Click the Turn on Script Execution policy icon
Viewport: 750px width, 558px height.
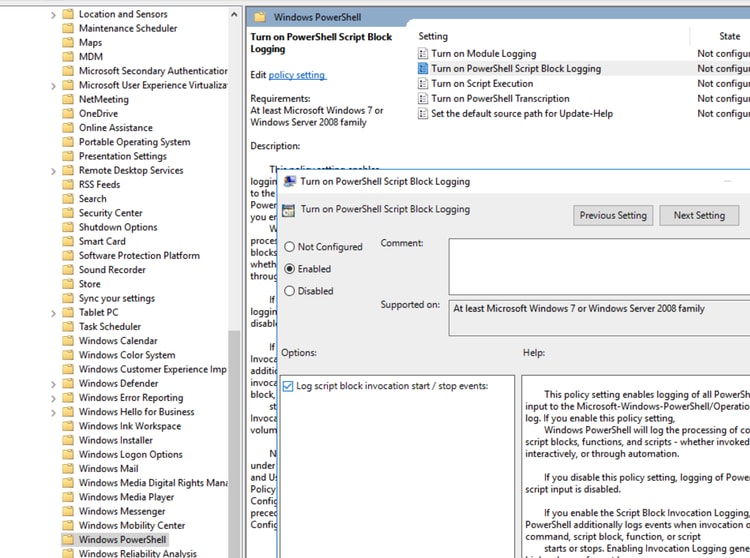pyautogui.click(x=423, y=84)
